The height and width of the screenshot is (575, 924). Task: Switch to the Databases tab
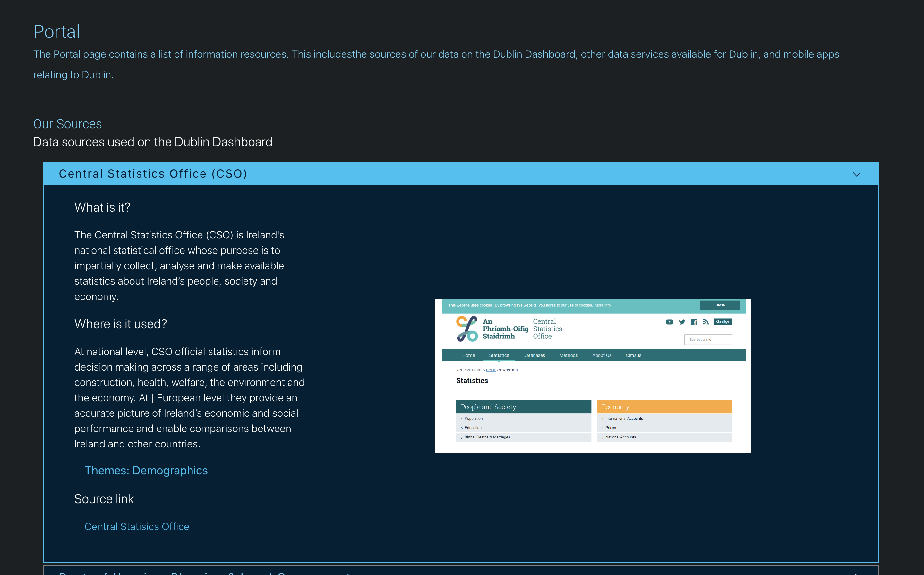coord(534,355)
